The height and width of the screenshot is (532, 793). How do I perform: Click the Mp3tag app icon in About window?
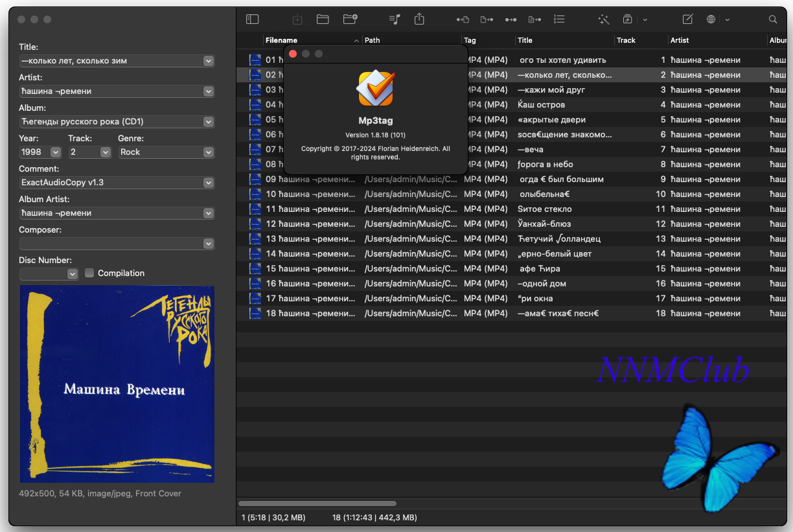point(376,88)
